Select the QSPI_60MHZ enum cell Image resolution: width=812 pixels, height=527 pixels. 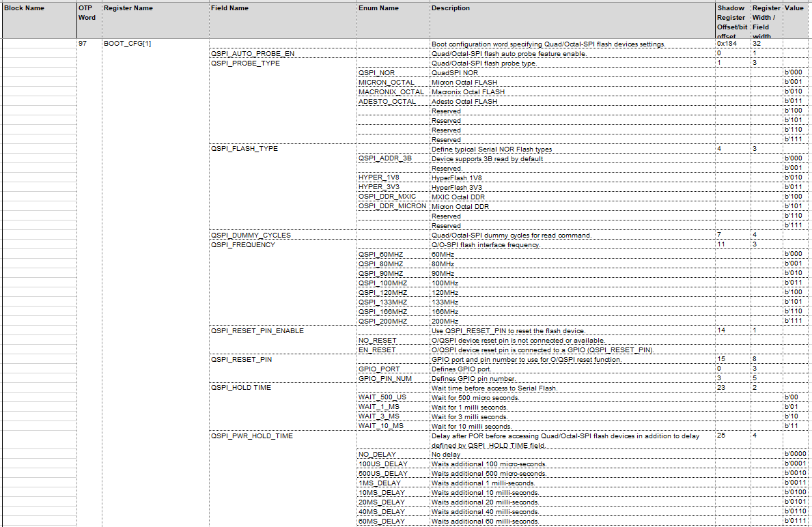coord(393,254)
